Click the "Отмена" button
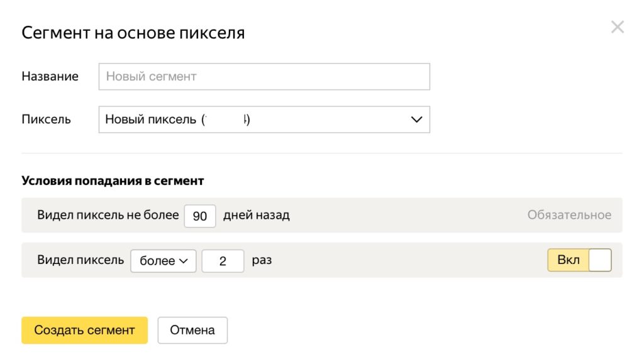 (192, 330)
